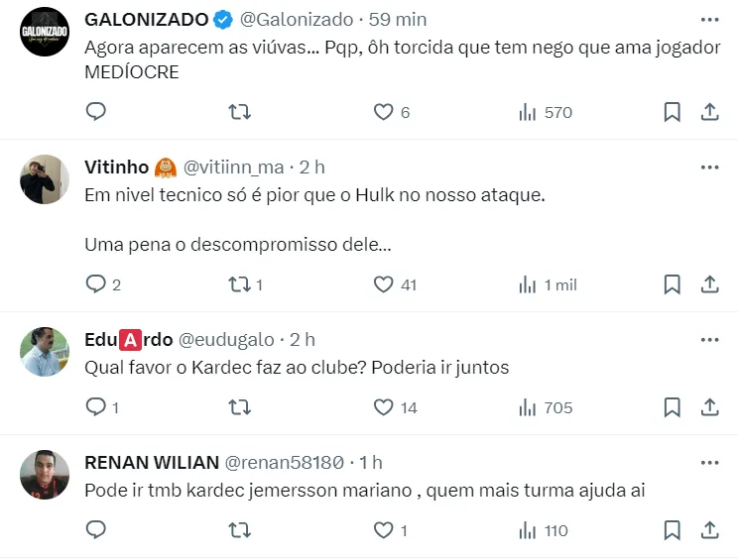Click the RENAN WILIAN display name
This screenshot has width=738, height=560.
[x=149, y=462]
